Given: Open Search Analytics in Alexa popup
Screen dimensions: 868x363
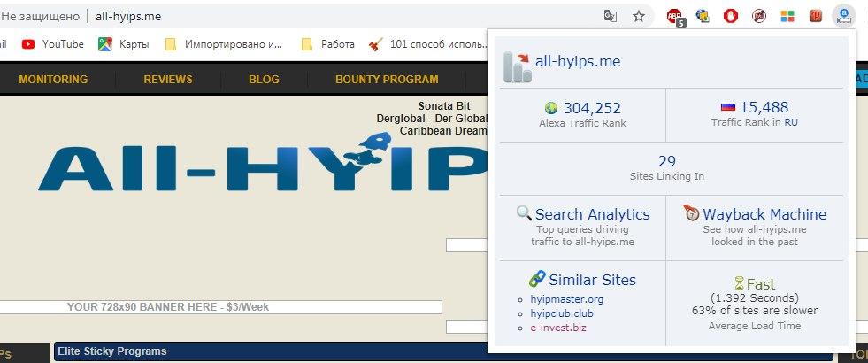Looking at the screenshot, I should click(x=592, y=214).
